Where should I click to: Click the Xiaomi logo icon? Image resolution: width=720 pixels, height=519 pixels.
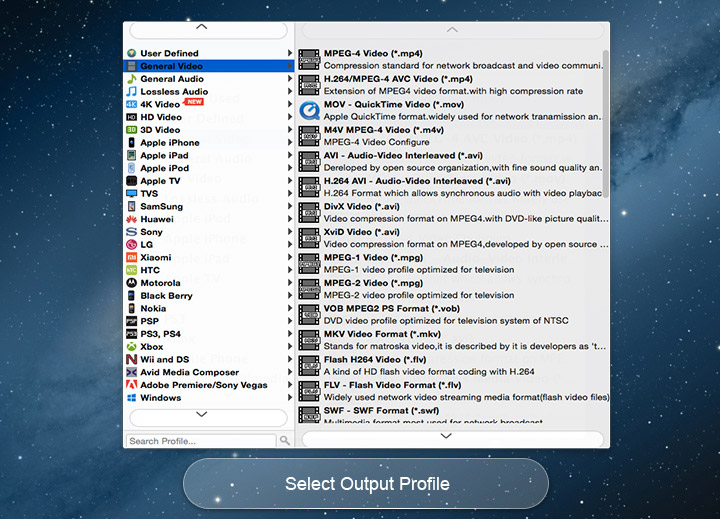click(132, 257)
